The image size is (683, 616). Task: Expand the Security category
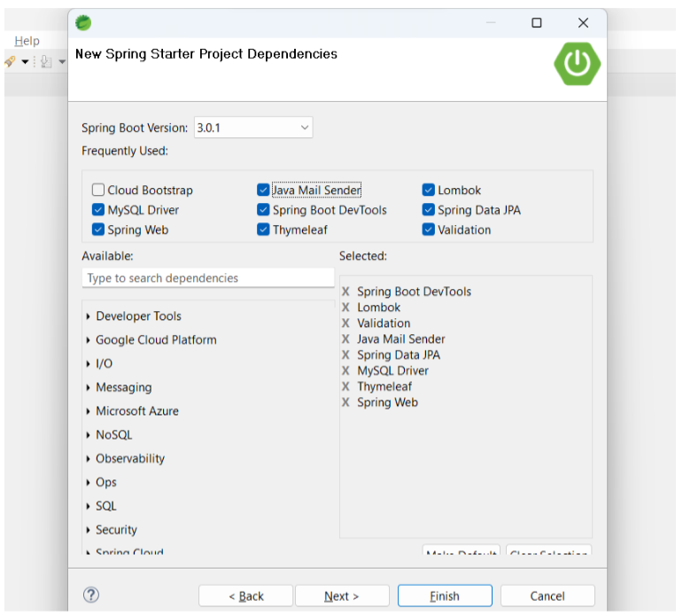[x=89, y=530]
